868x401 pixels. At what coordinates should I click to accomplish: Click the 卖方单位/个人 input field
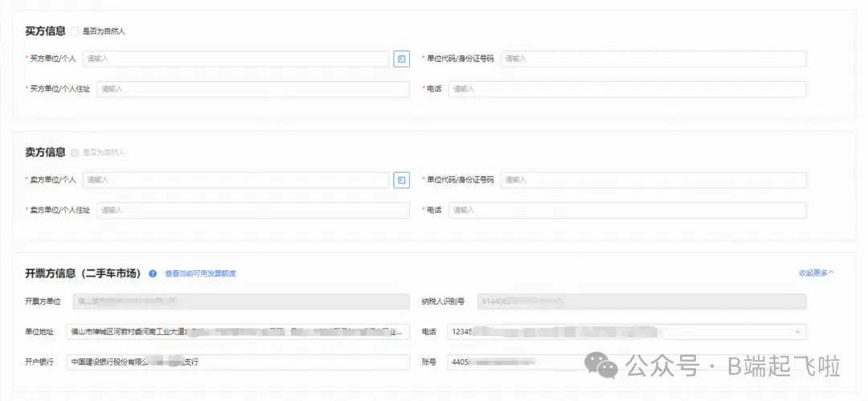point(235,180)
